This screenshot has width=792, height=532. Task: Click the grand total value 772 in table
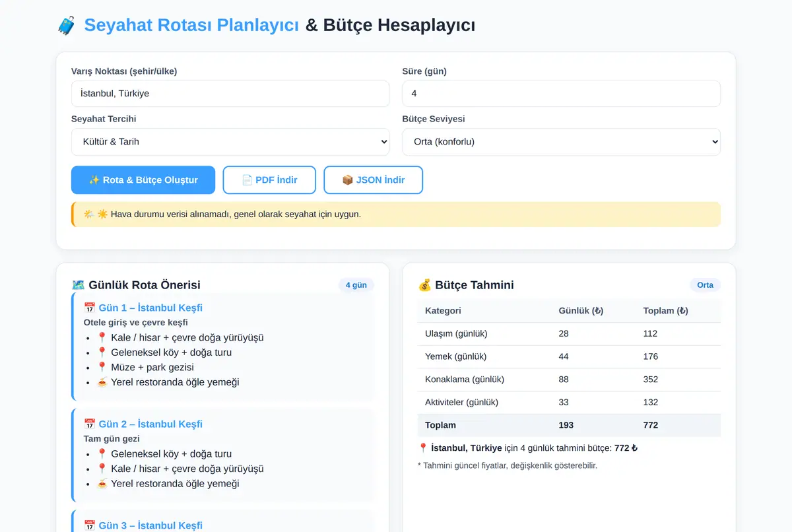point(651,425)
